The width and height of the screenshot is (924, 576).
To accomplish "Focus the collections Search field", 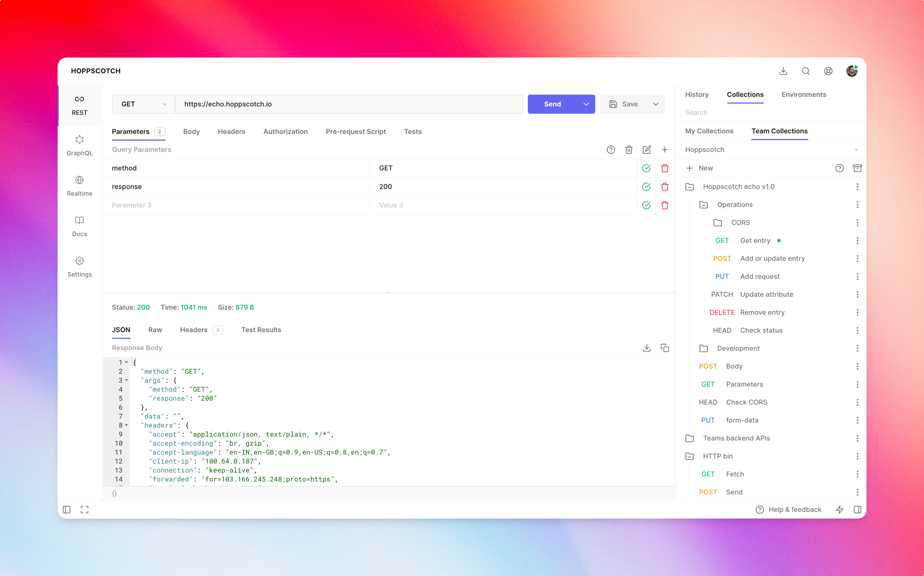I will click(x=743, y=112).
